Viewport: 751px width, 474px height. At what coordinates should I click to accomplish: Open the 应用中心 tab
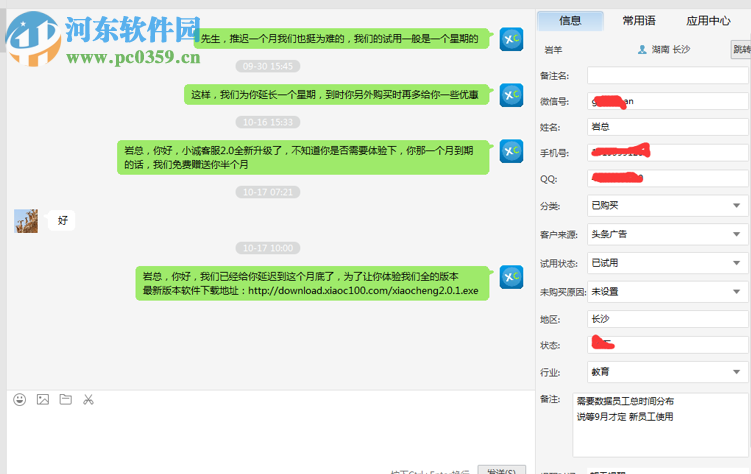pyautogui.click(x=708, y=21)
